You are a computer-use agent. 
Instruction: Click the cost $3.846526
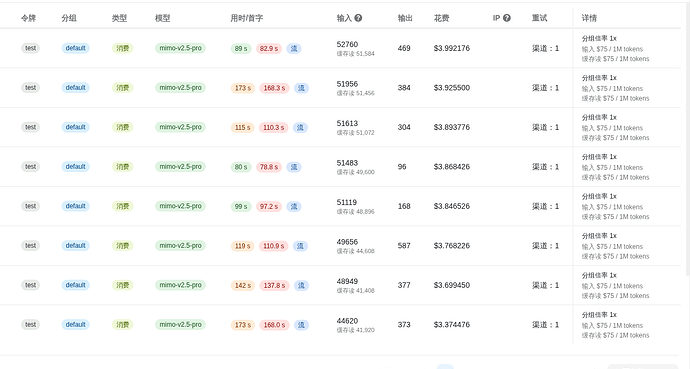(x=451, y=206)
